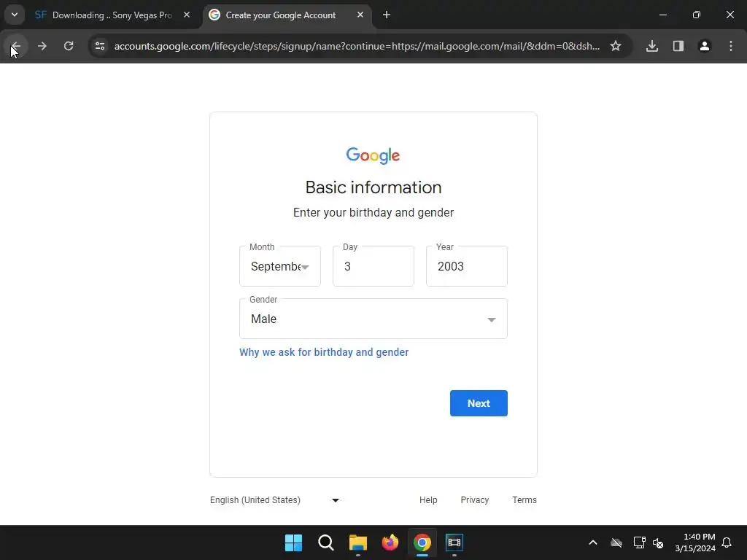Open the Help link
The image size is (747, 560).
coord(428,500)
